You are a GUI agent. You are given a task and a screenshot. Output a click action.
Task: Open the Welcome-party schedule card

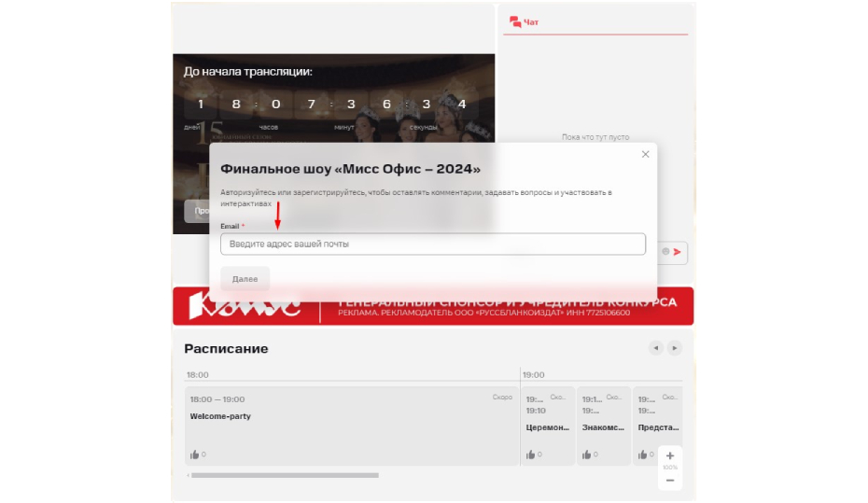[352, 426]
